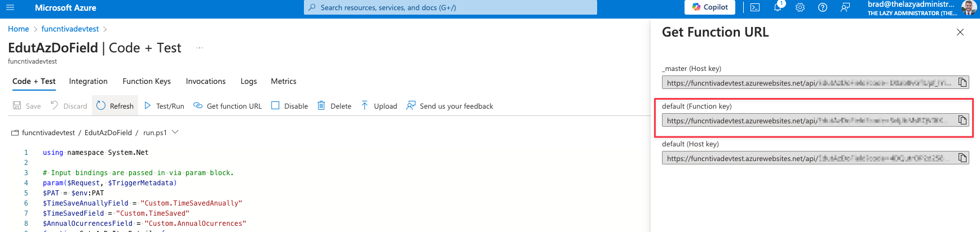Copy the _master host key URL
This screenshot has height=232, width=980.
(x=963, y=83)
